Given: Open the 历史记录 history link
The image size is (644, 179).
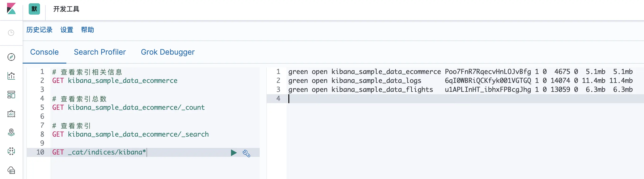Looking at the screenshot, I should pyautogui.click(x=40, y=30).
